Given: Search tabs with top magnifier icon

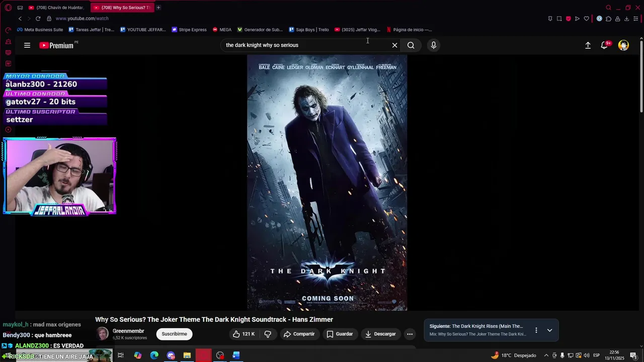Looking at the screenshot, I should (x=608, y=8).
